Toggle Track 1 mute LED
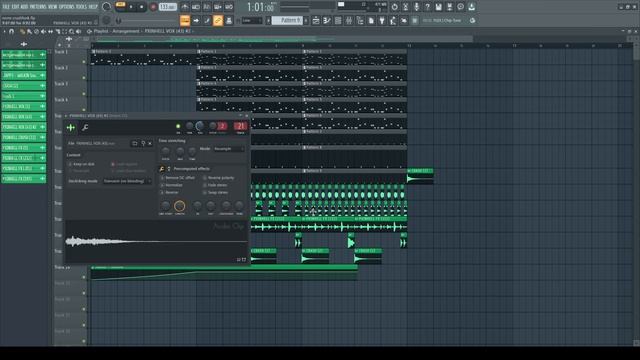This screenshot has width=640, height=360. pyautogui.click(x=84, y=62)
